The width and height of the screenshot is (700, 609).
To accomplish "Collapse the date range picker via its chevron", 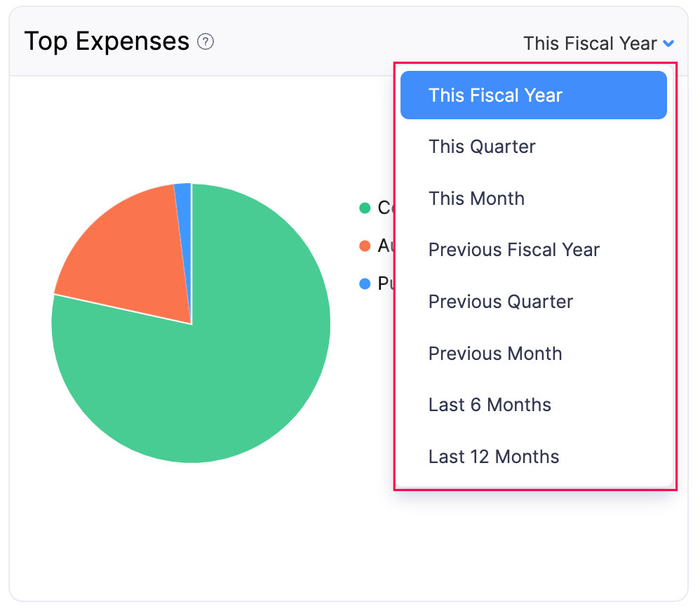I will tap(668, 43).
